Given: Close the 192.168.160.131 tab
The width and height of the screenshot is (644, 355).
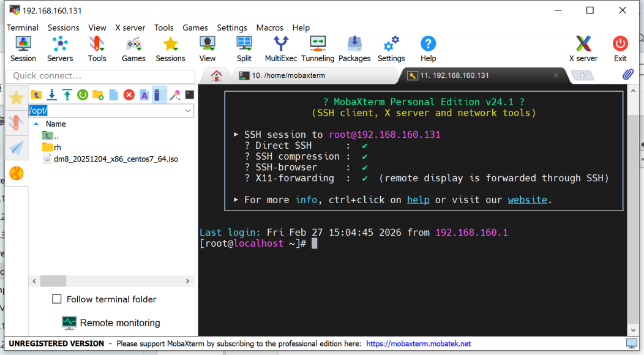Looking at the screenshot, I should point(556,75).
